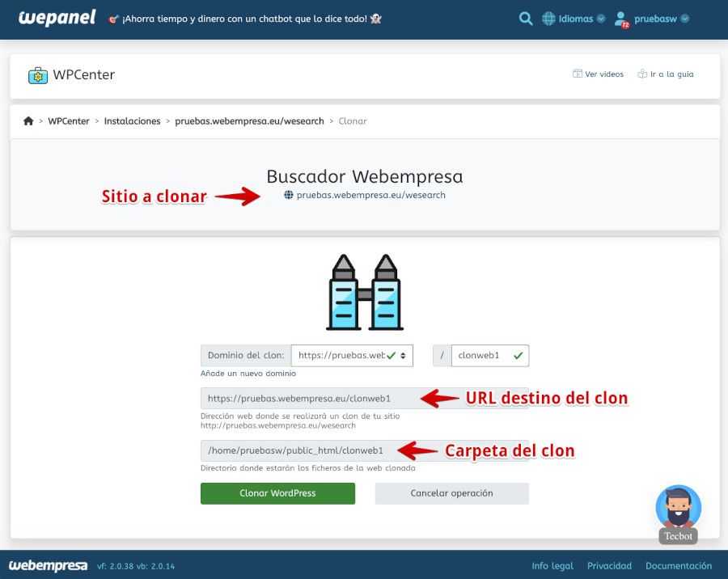Open the Documentación footer link
This screenshot has width=728, height=579.
(x=679, y=565)
